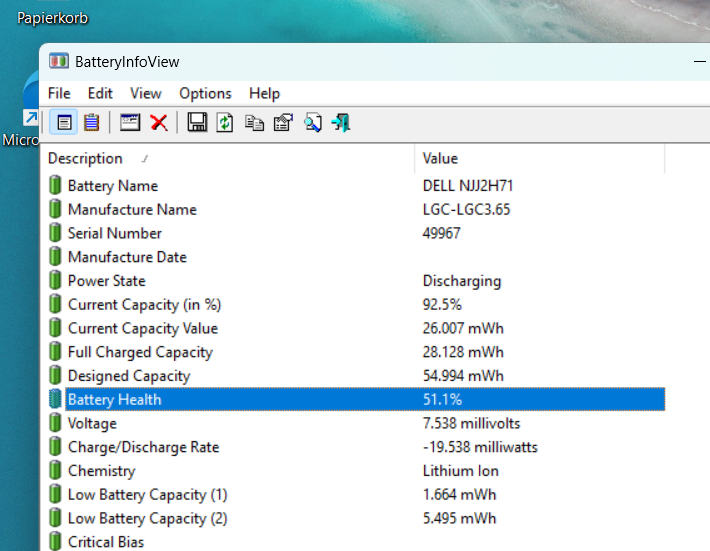Click the battery icon beside Chemistry

point(55,470)
